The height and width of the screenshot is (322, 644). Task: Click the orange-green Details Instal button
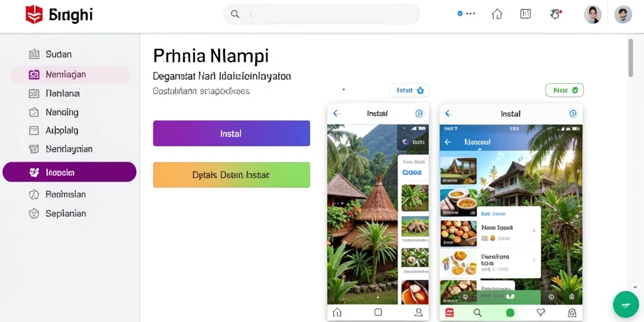point(231,175)
